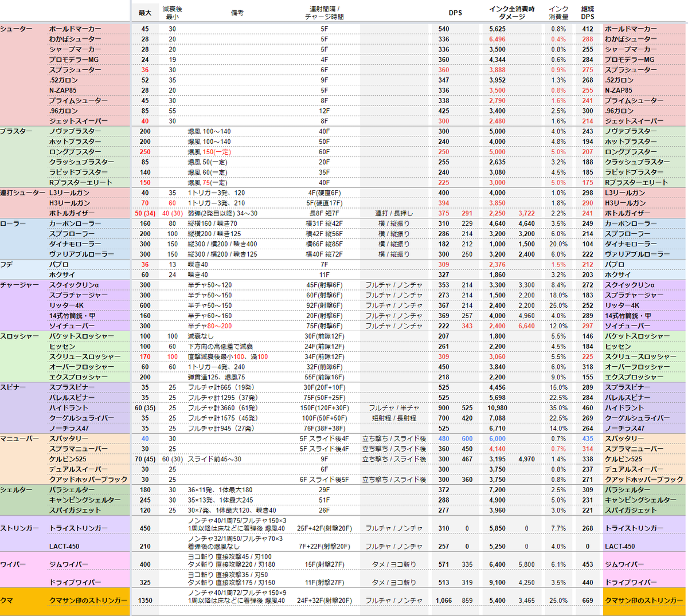The height and width of the screenshot is (616, 688).
Task: Click note 30×7発、1体最大120、轢き40
Action: pyautogui.click(x=232, y=510)
